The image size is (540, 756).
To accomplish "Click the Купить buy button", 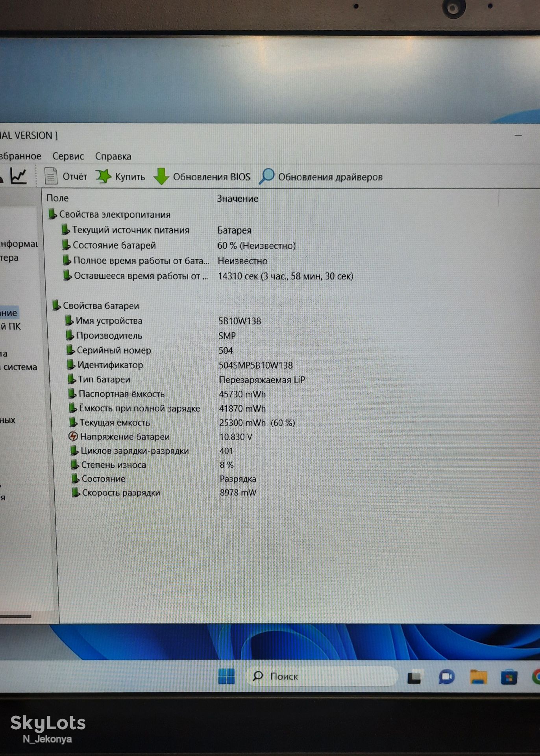I will (120, 176).
